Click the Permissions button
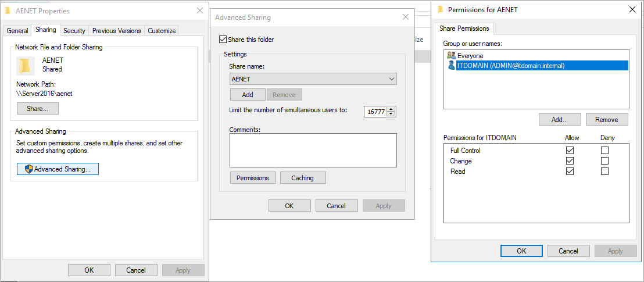The height and width of the screenshot is (282, 644). 253,177
